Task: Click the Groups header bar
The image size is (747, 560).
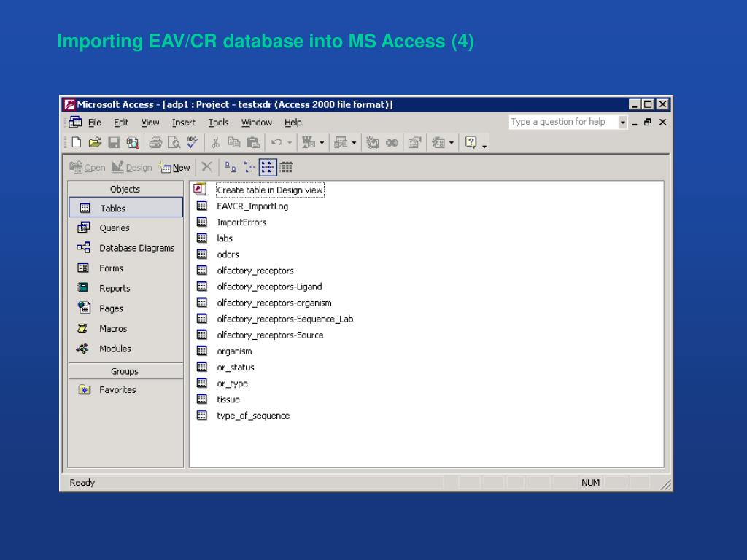Action: click(125, 371)
